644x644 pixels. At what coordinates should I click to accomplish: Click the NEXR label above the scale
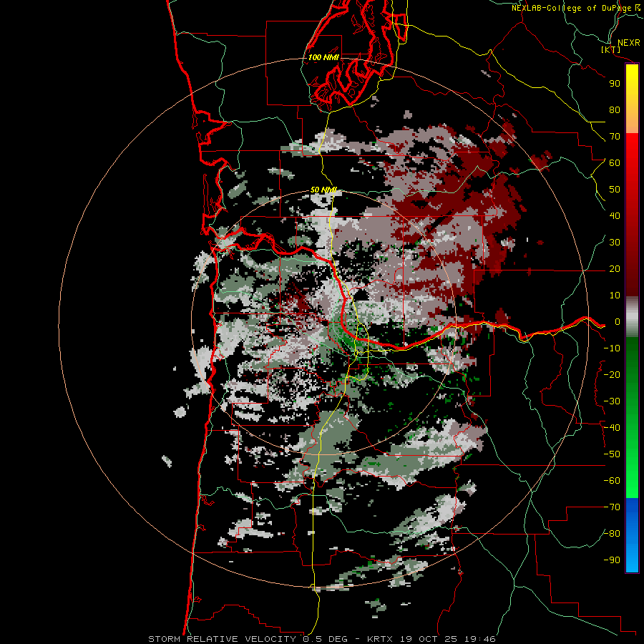[x=628, y=43]
